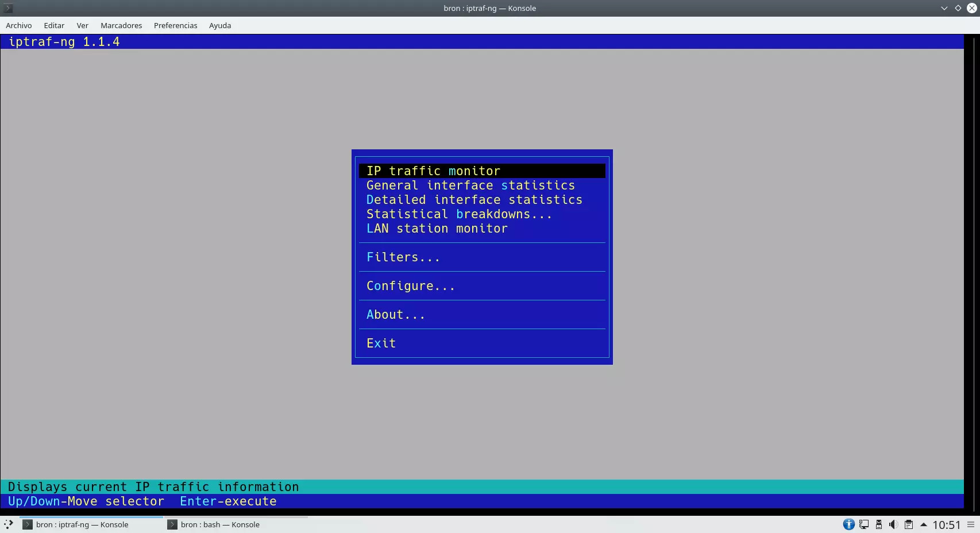The image size is (980, 533).
Task: Open the network connections tray icon
Action: [x=864, y=524]
